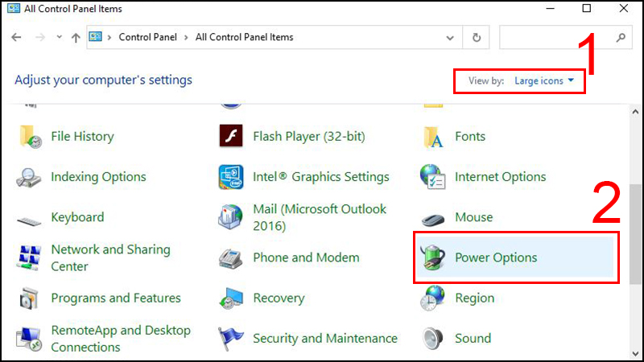Click the Forward arrow in navigation bar
644x362 pixels.
point(39,37)
